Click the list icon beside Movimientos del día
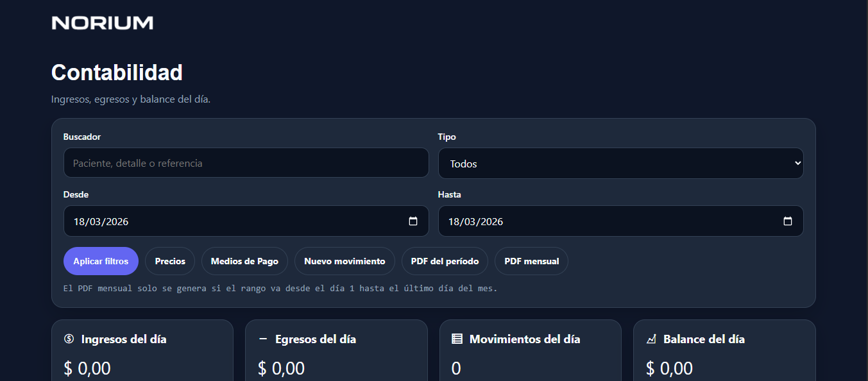This screenshot has height=381, width=868. pyautogui.click(x=457, y=339)
